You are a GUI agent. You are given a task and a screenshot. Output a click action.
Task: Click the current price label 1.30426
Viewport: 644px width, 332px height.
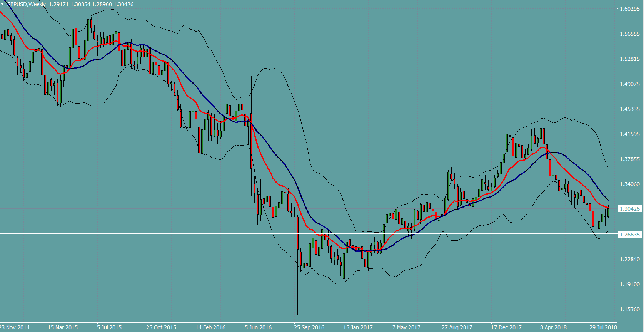(630, 209)
